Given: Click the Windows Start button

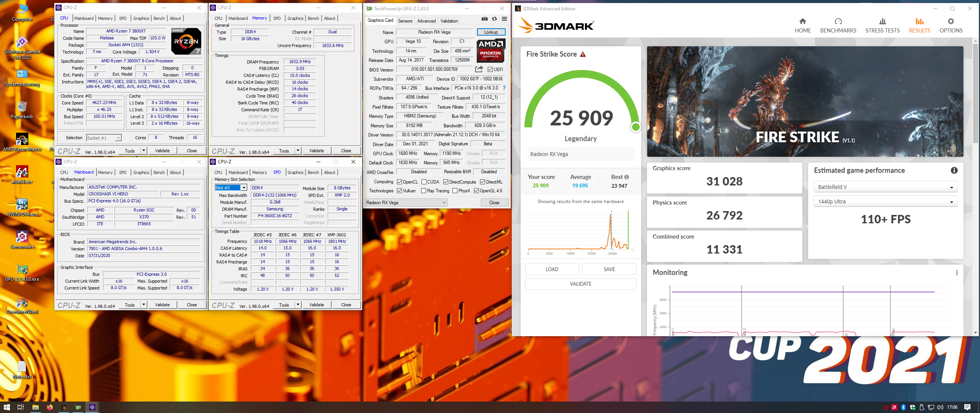Looking at the screenshot, I should (7, 407).
